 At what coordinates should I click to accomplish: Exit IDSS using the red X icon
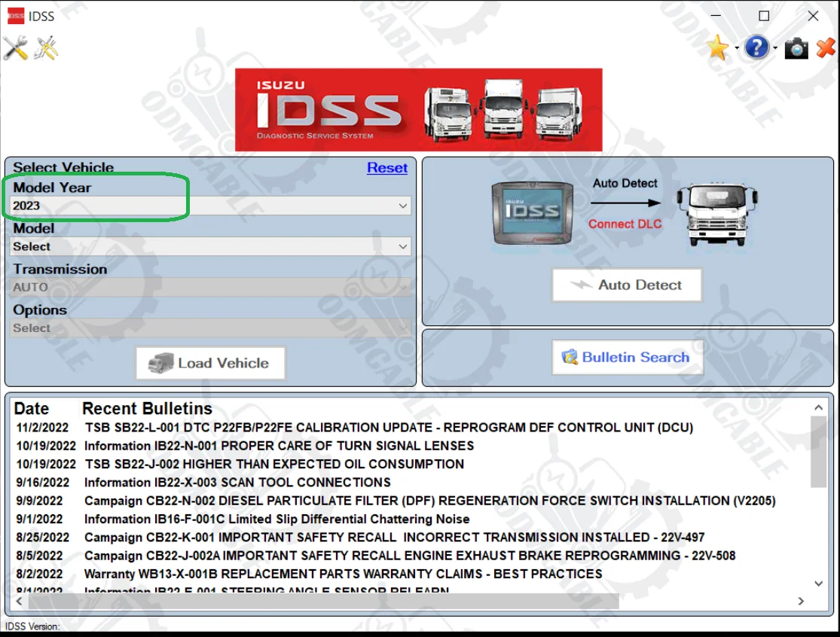pyautogui.click(x=824, y=47)
